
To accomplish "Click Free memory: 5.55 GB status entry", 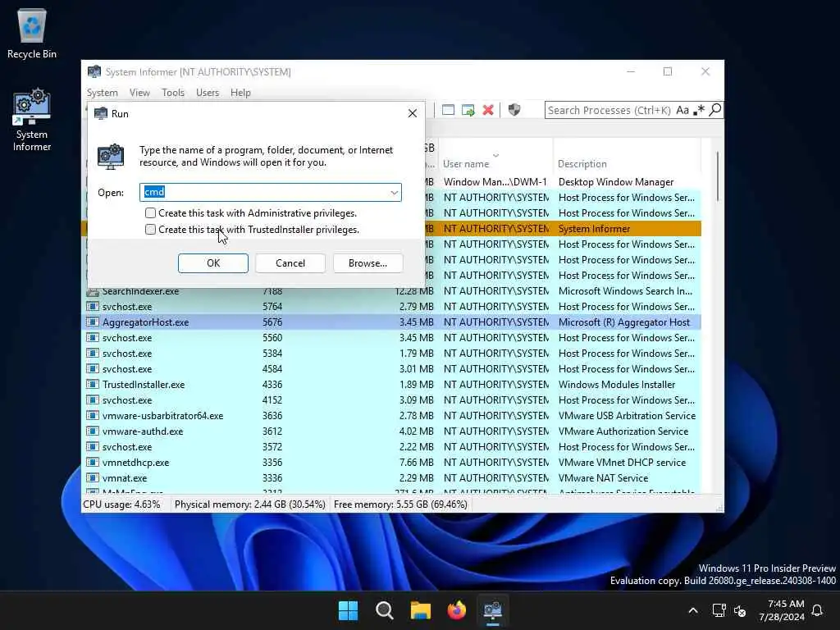I will (400, 504).
